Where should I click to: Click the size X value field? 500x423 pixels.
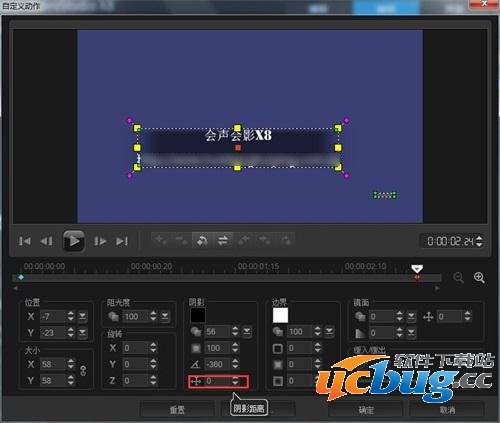coord(53,364)
